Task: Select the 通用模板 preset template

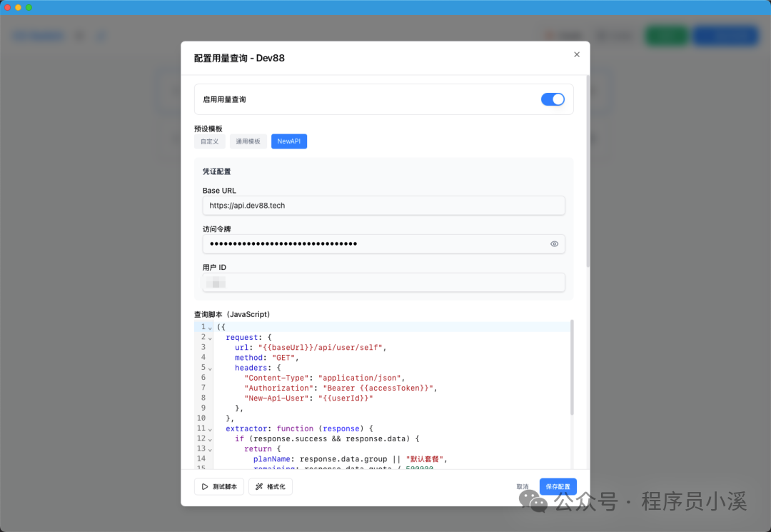Action: pyautogui.click(x=248, y=141)
